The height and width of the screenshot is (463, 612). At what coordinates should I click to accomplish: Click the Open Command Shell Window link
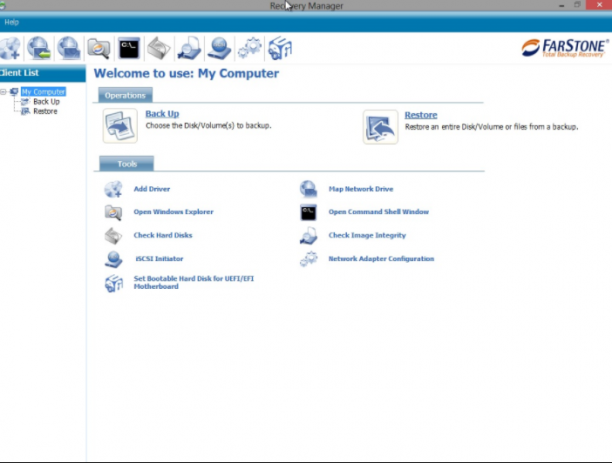pos(379,212)
